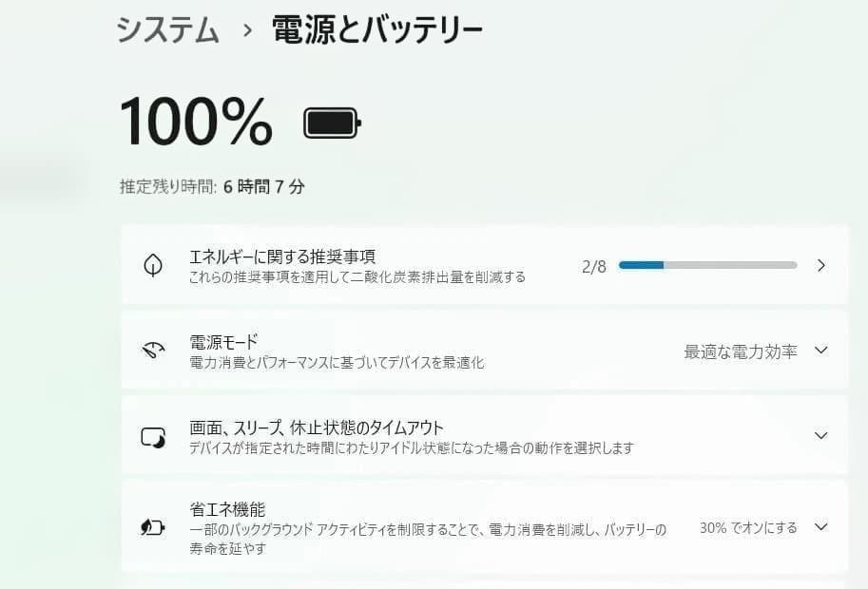Click the 電源とバッテリー breadcrumb title
This screenshot has width=868, height=589.
[x=376, y=28]
